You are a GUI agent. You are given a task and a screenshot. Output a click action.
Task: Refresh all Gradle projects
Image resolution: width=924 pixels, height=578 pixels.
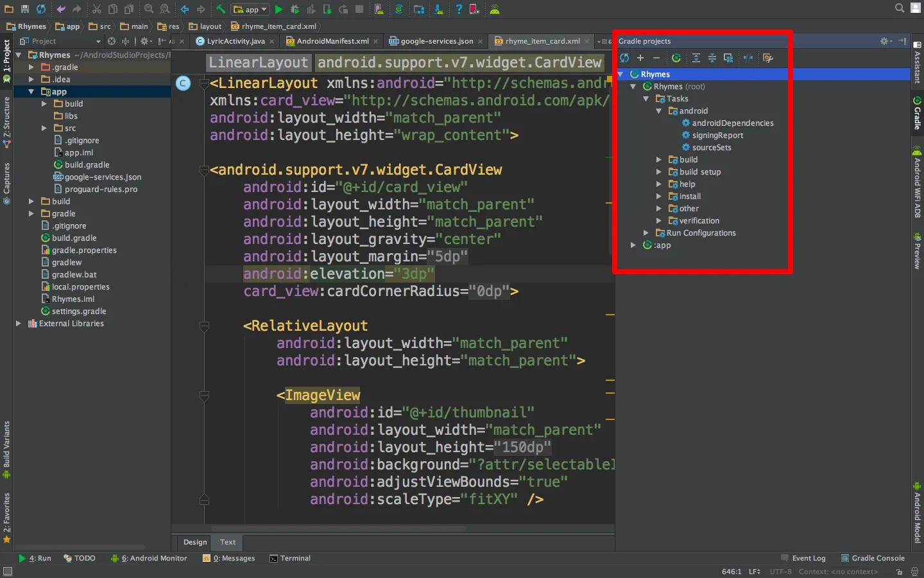(x=624, y=58)
